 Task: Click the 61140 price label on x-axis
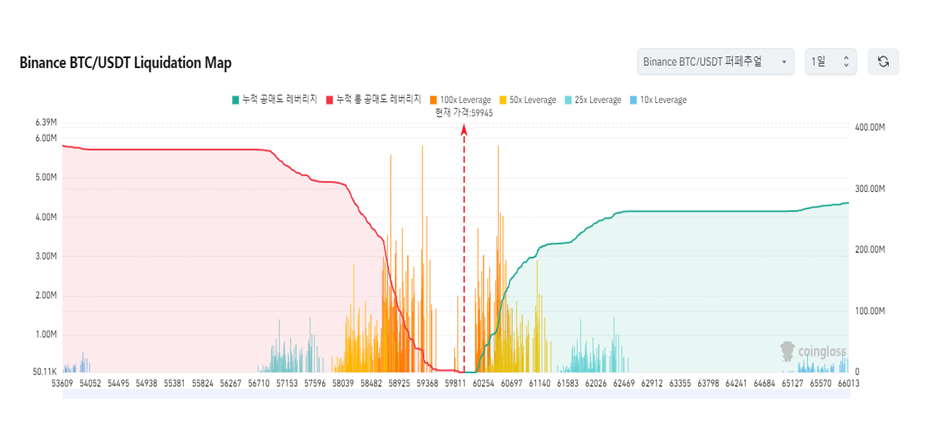point(539,383)
